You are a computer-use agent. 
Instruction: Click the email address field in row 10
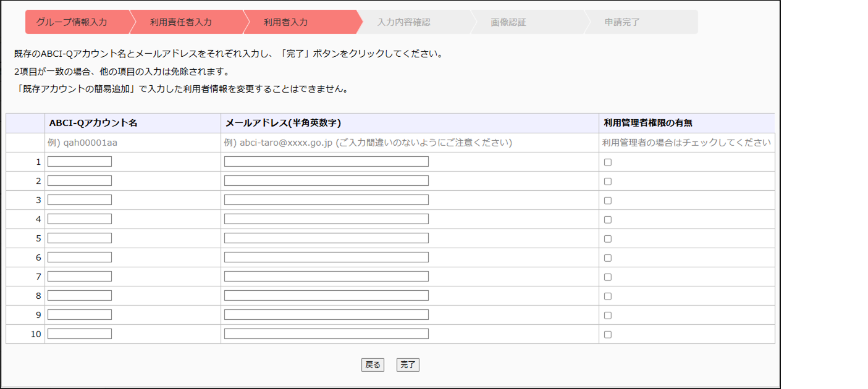[x=326, y=334]
